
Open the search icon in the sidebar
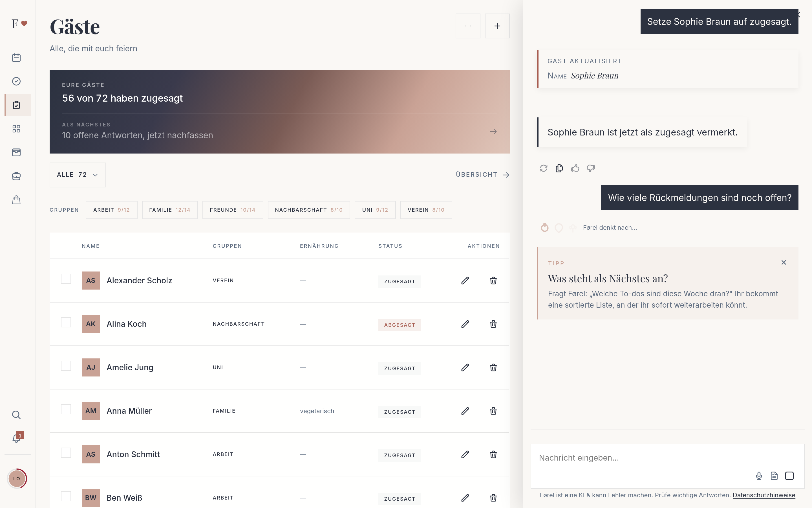click(16, 415)
